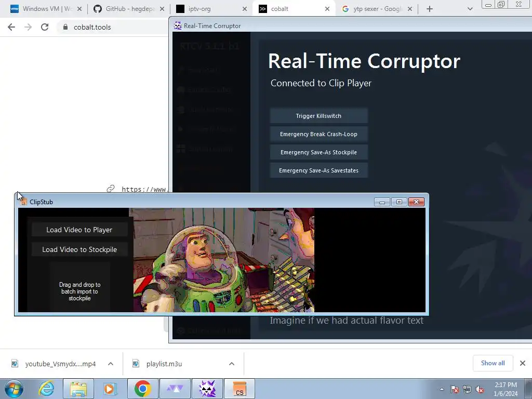Open Windows Explorer from the taskbar

pos(78,389)
